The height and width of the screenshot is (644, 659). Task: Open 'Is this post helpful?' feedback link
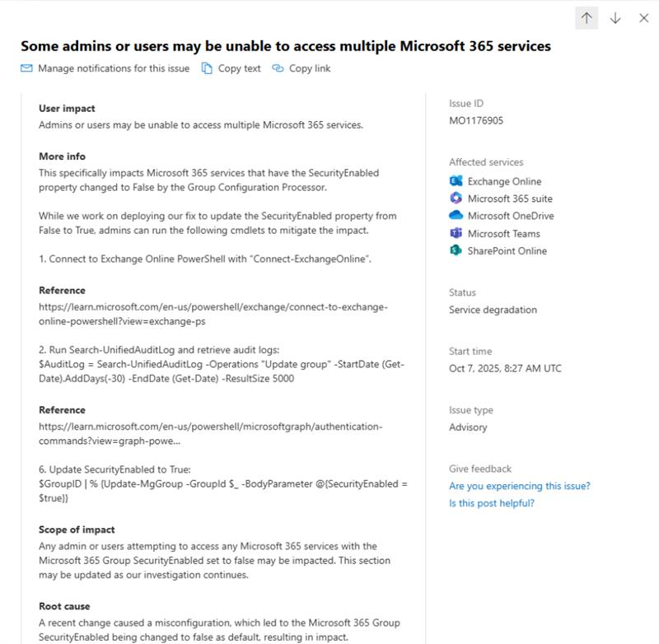pos(491,503)
